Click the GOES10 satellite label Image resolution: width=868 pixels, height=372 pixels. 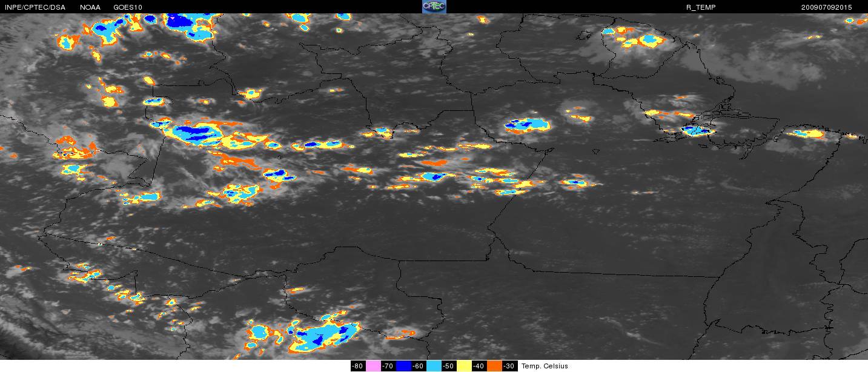tap(128, 7)
